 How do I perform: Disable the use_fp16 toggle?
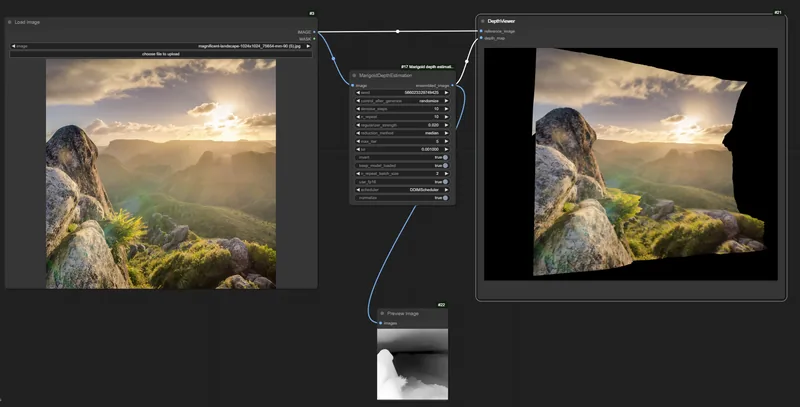[402, 182]
